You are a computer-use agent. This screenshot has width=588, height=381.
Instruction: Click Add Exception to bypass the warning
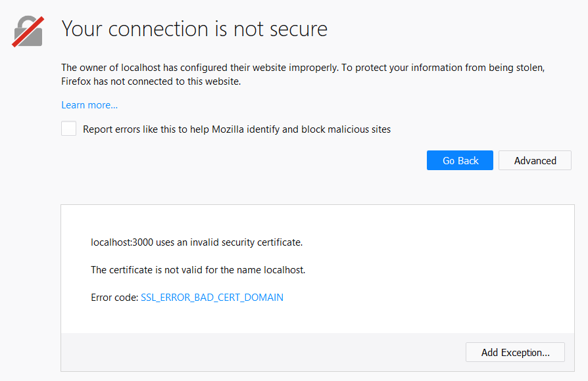click(x=516, y=352)
